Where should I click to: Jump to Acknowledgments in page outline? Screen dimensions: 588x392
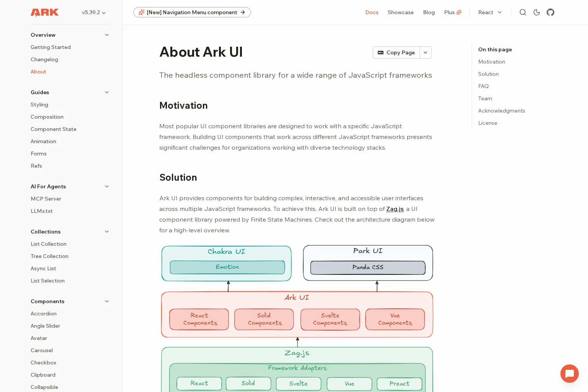click(501, 111)
